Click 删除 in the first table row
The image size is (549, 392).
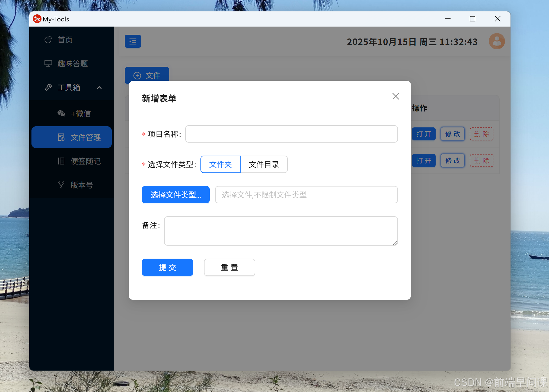[481, 134]
